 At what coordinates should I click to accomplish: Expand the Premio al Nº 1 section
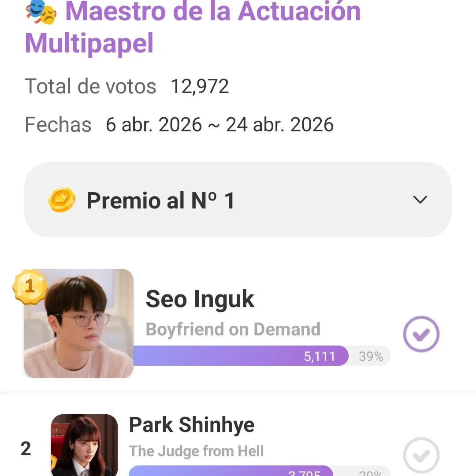238,200
